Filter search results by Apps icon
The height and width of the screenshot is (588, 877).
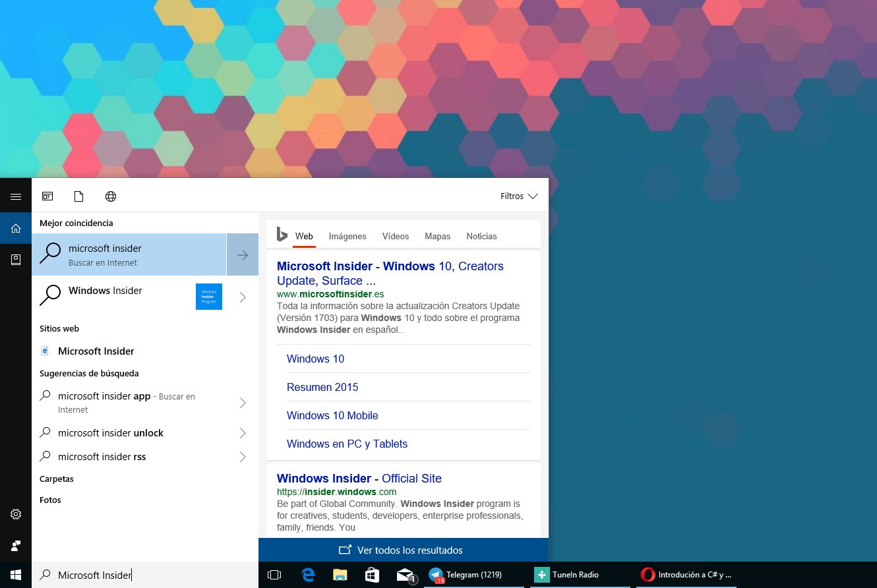tap(47, 196)
